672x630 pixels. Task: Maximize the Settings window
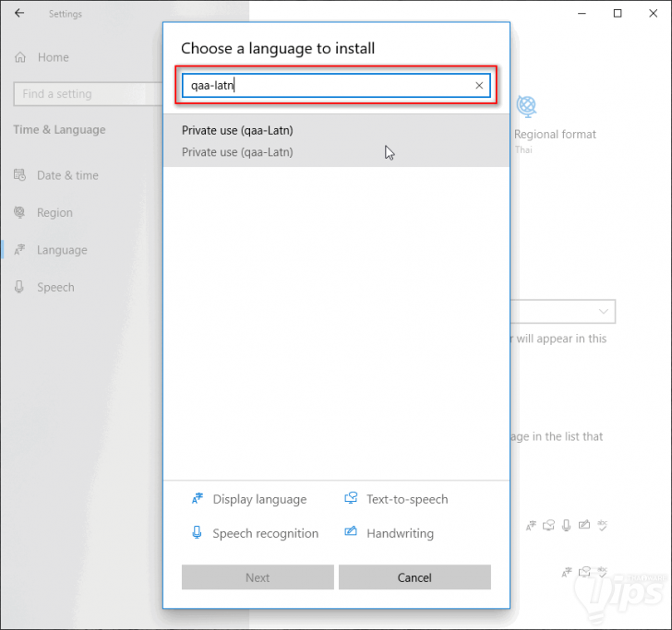[618, 14]
